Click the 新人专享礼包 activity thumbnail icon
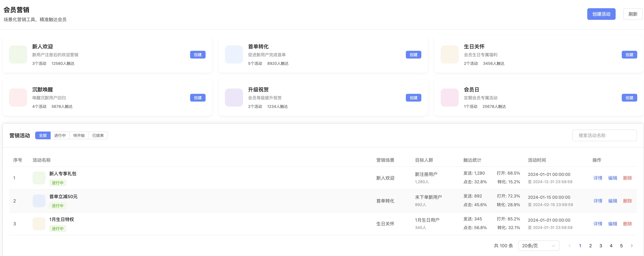 tap(39, 178)
